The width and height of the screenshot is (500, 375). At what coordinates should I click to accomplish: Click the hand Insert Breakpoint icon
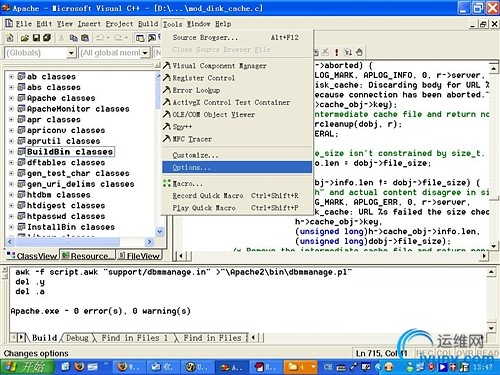359,52
